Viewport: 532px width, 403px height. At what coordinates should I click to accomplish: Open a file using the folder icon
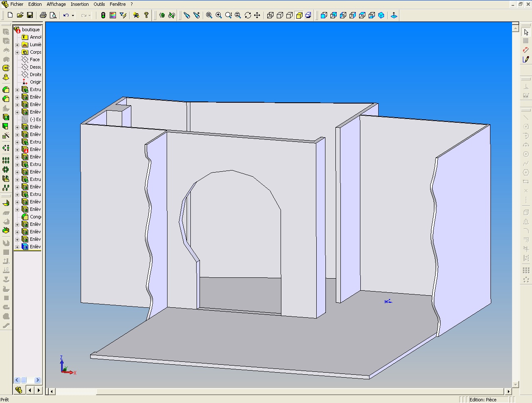pyautogui.click(x=20, y=15)
